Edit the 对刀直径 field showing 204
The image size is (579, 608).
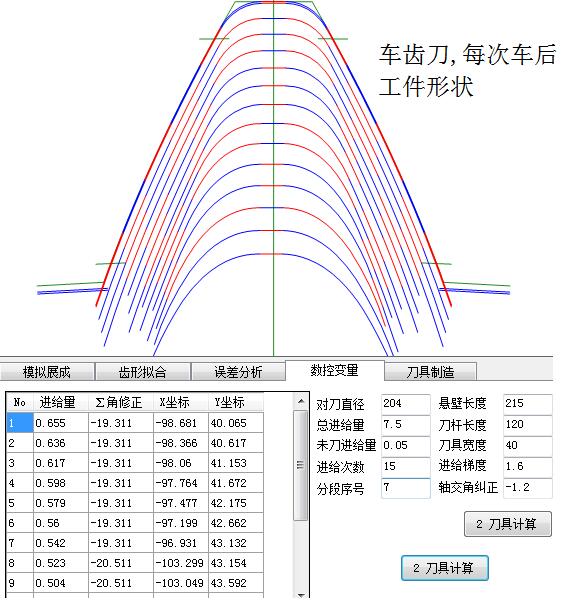[x=406, y=404]
